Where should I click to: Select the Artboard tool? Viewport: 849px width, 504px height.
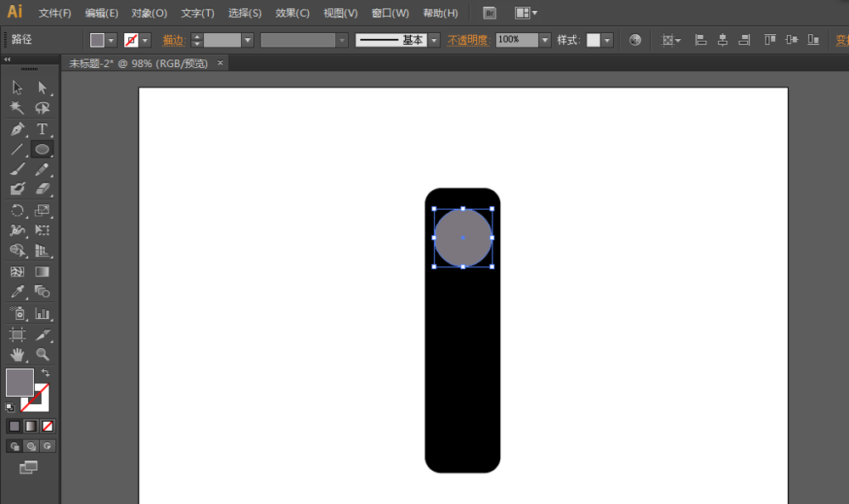point(17,334)
